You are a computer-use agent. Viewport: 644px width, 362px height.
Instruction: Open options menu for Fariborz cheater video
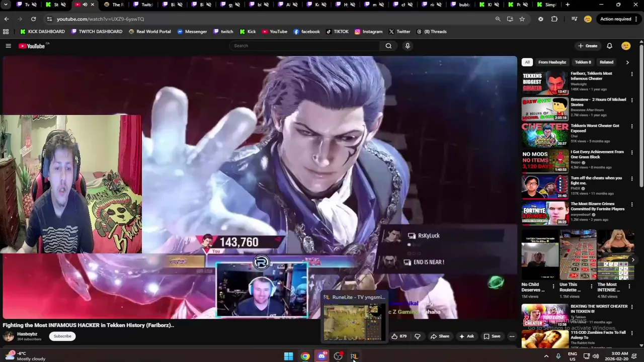point(632,74)
